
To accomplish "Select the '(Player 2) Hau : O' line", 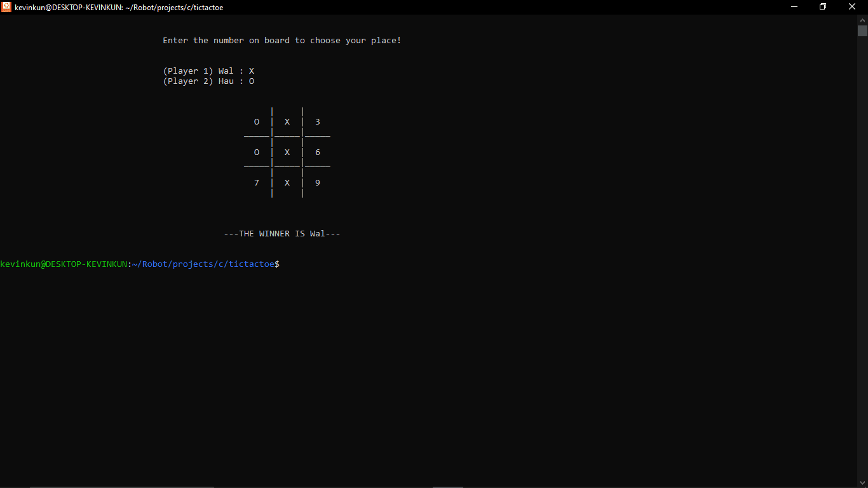I will [x=208, y=81].
